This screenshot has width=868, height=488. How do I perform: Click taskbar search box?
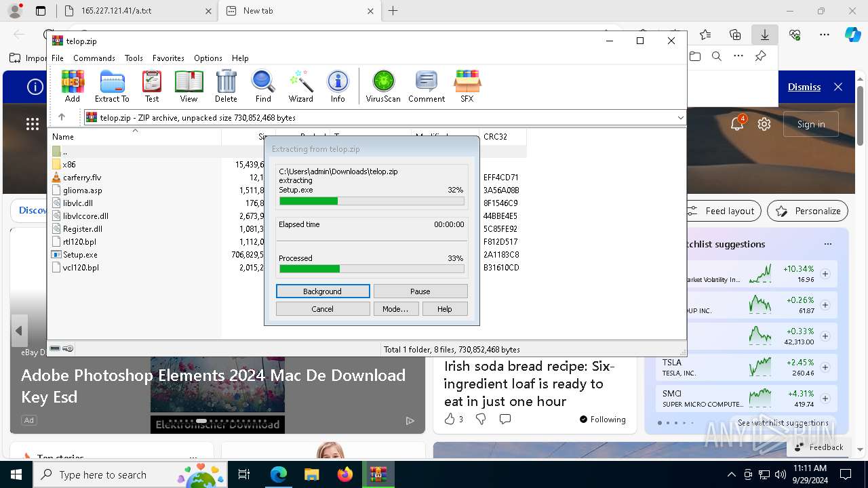129,474
